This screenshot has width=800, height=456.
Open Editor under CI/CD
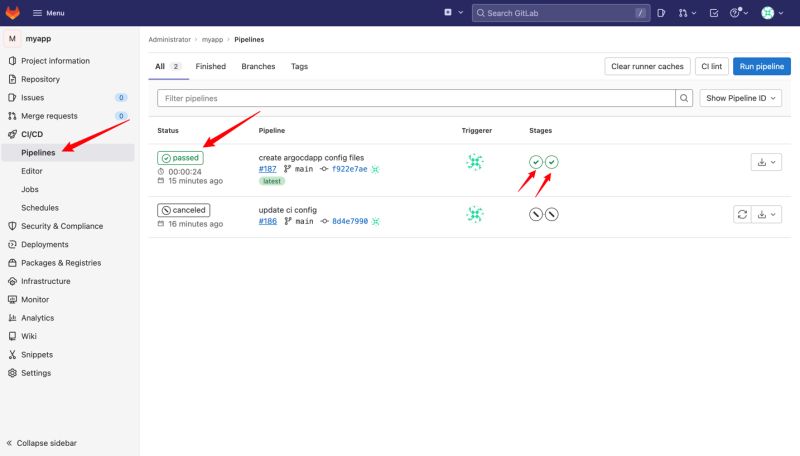tap(32, 171)
